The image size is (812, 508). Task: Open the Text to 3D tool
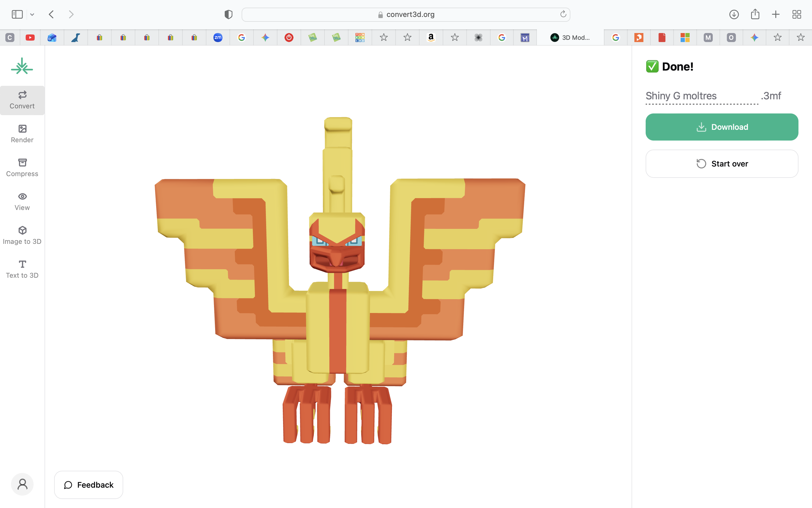22,270
